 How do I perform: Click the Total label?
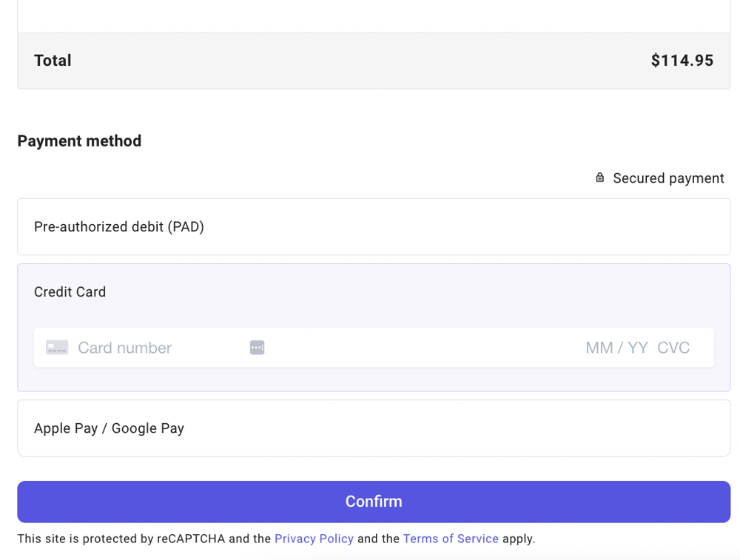[53, 61]
